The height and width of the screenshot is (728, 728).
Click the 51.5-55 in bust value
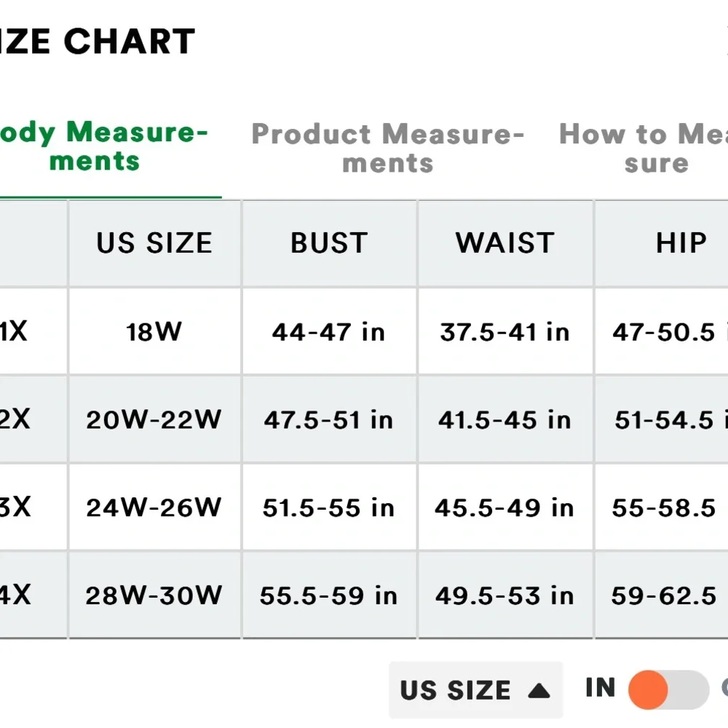pyautogui.click(x=329, y=507)
